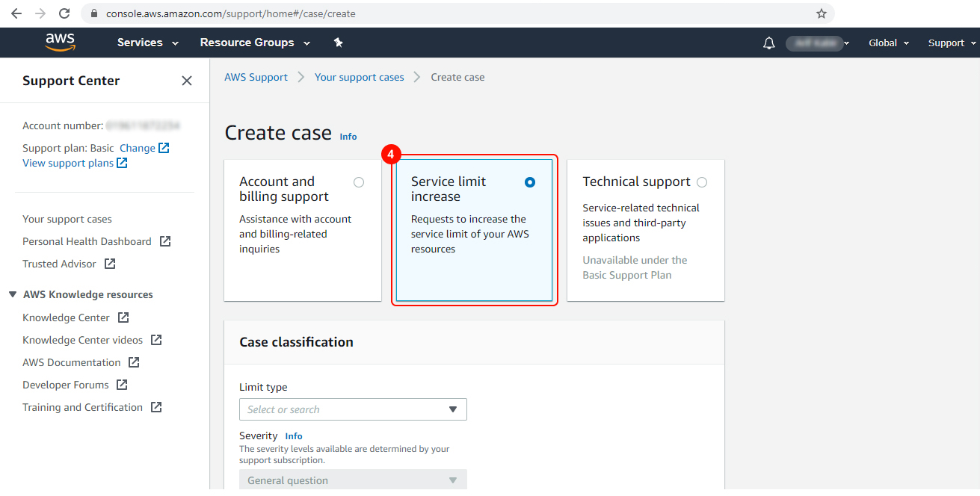This screenshot has height=496, width=980.
Task: Click the refresh icon in browser toolbar
Action: [64, 13]
